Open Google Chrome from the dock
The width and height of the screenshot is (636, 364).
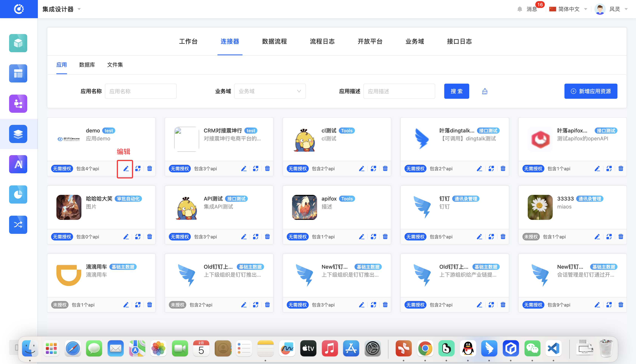[x=425, y=348]
